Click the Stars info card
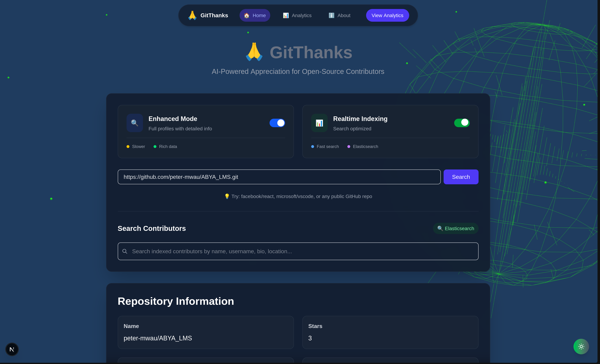Viewport: 600px width, 364px height. (390, 332)
